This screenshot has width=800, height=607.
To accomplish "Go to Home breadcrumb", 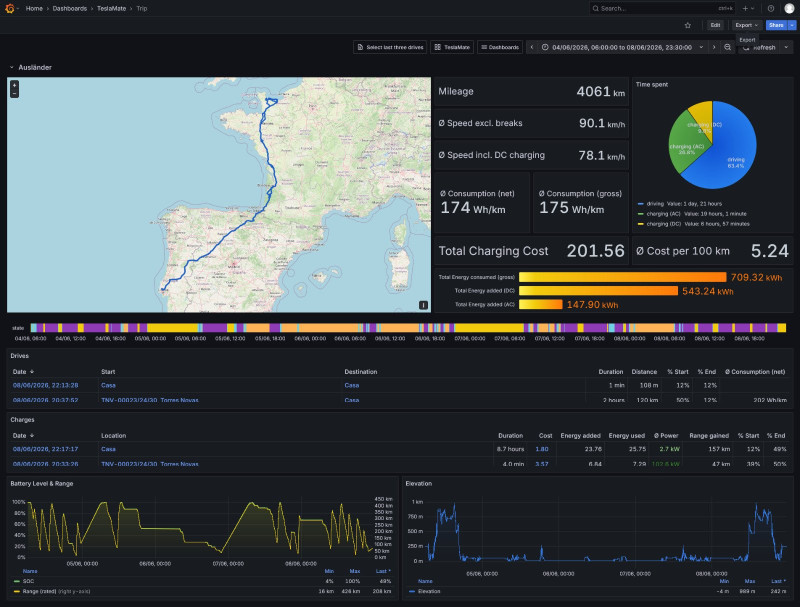I will (34, 8).
